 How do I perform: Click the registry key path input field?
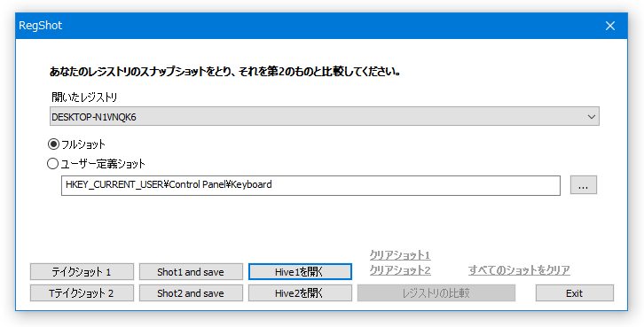click(310, 185)
